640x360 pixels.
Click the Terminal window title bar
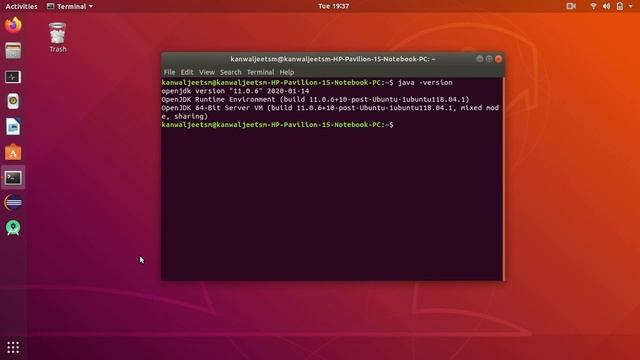coord(333,59)
